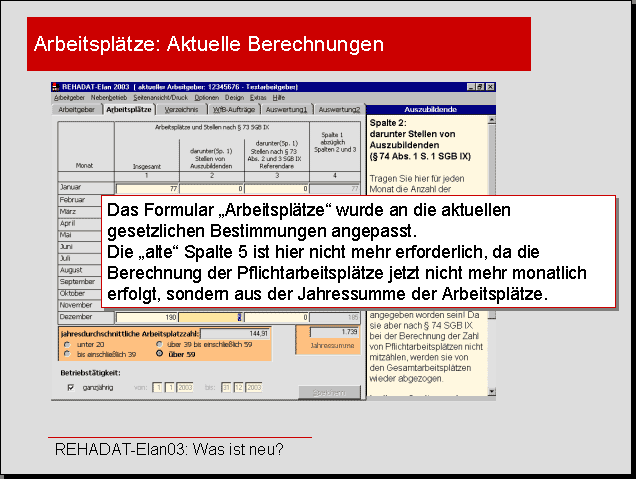
Task: Show the Auswertung2 tab
Action: 338,109
